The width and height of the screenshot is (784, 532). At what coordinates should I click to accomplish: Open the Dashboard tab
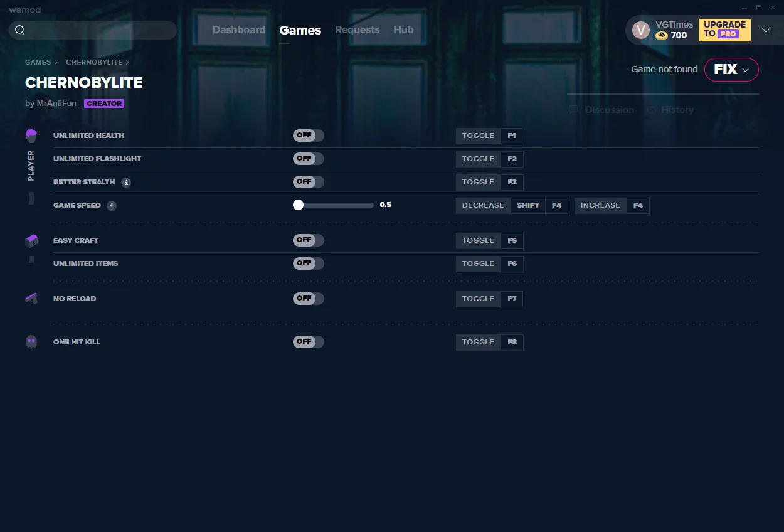coord(239,30)
